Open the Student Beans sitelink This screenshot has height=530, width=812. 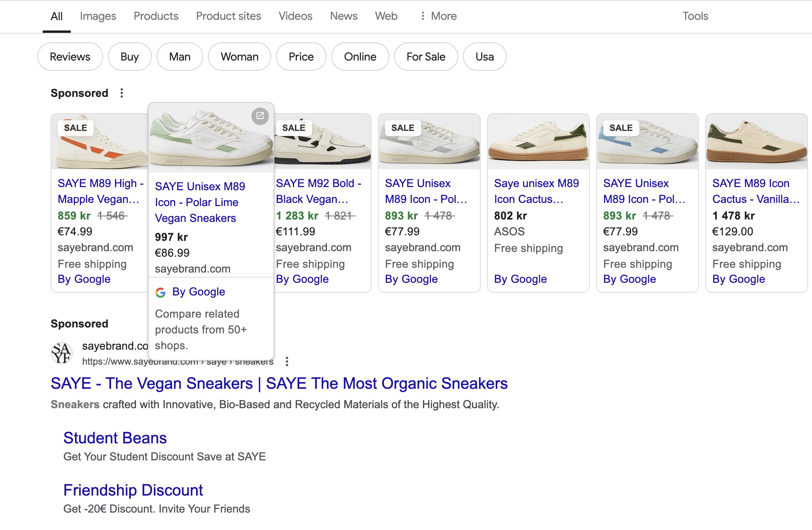(x=115, y=438)
